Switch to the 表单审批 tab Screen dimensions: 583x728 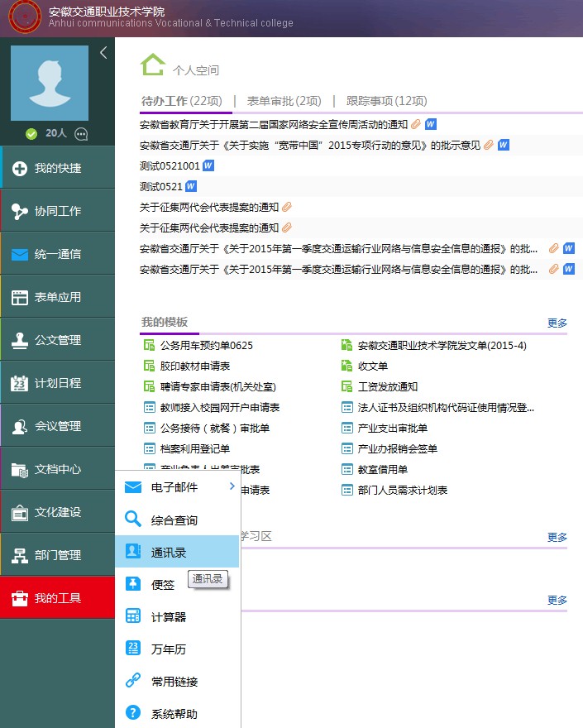pyautogui.click(x=284, y=101)
